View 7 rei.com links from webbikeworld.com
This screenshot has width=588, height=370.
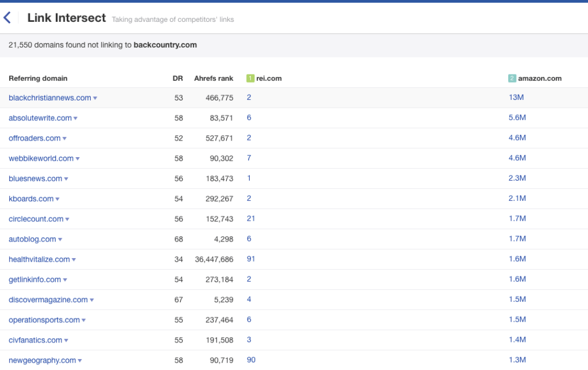(249, 158)
